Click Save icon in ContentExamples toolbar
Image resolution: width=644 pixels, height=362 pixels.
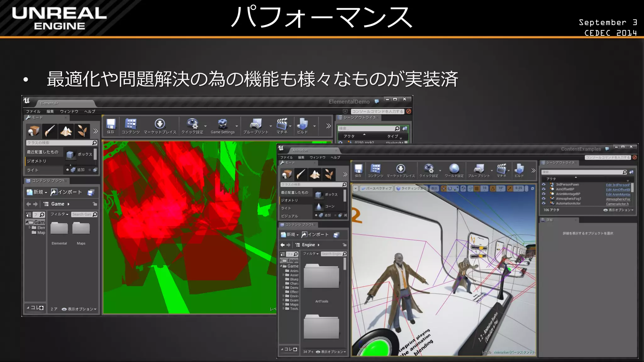pyautogui.click(x=358, y=169)
